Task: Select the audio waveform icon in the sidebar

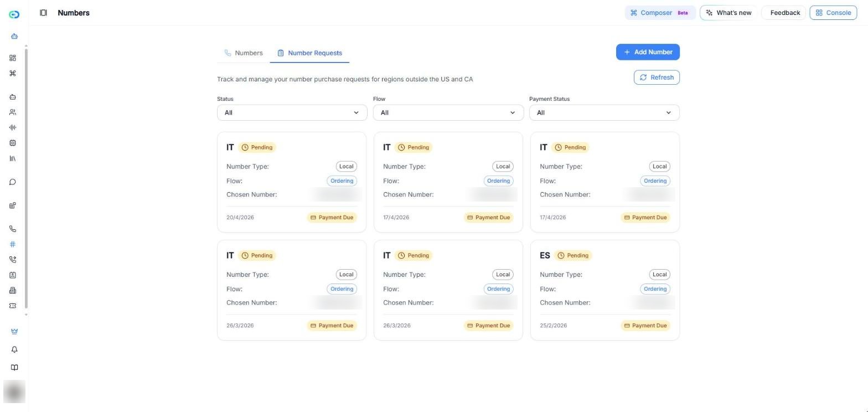Action: [x=13, y=127]
